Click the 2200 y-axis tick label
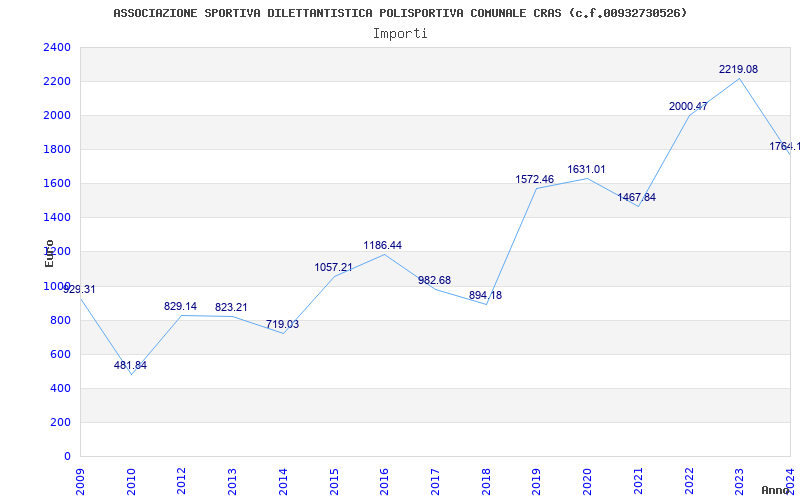Viewport: 800px width, 500px height. (57, 82)
